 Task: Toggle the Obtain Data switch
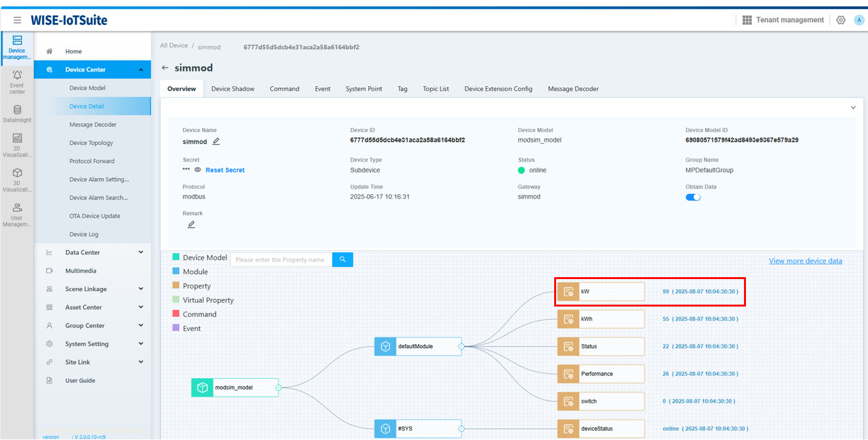pos(693,197)
